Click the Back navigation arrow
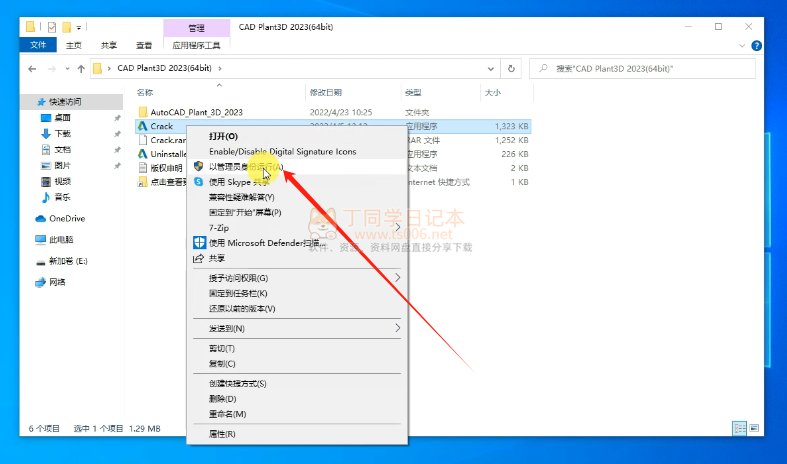Image resolution: width=787 pixels, height=464 pixels. pos(32,69)
